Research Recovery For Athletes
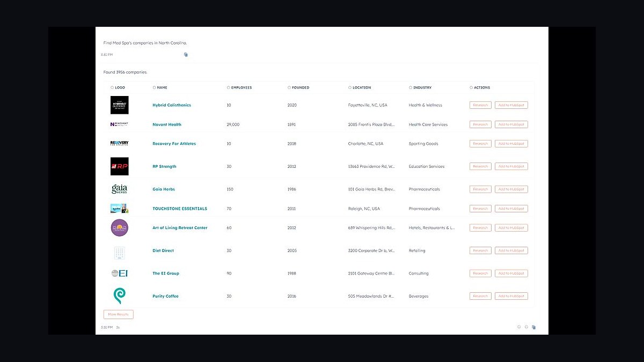The height and width of the screenshot is (362, 644). pyautogui.click(x=480, y=144)
